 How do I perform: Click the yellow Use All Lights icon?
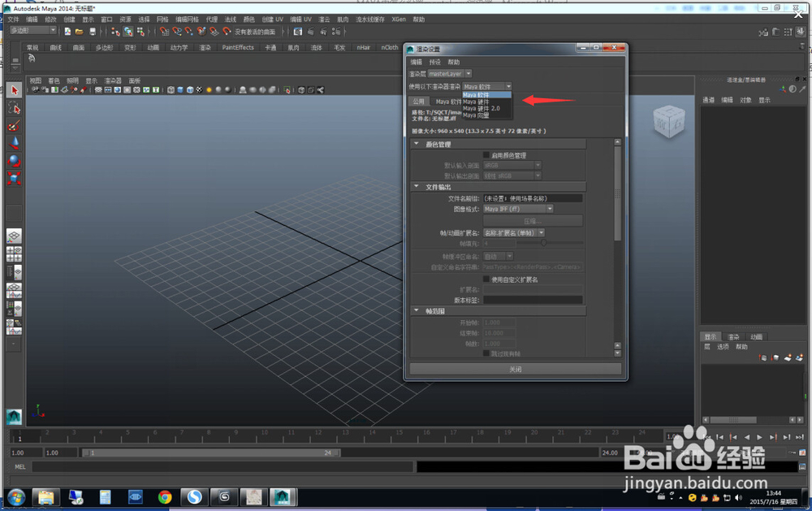tap(209, 90)
